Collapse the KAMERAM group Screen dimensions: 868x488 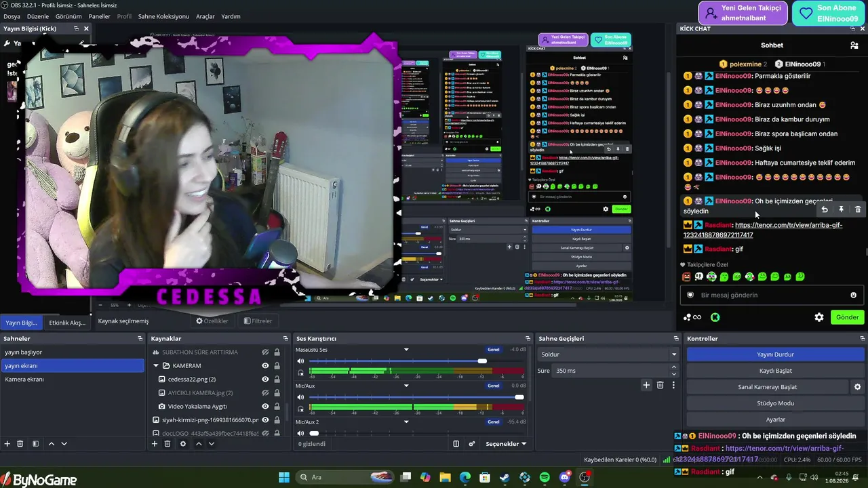[156, 366]
